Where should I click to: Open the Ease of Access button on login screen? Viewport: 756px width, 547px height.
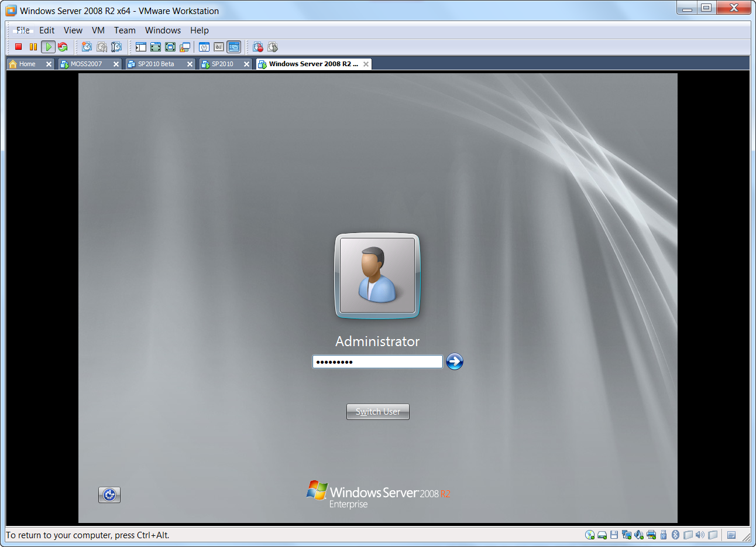[109, 495]
